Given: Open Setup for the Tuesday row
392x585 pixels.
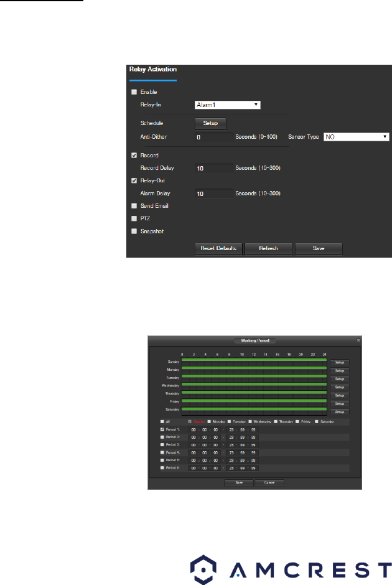Looking at the screenshot, I should pyautogui.click(x=339, y=378).
